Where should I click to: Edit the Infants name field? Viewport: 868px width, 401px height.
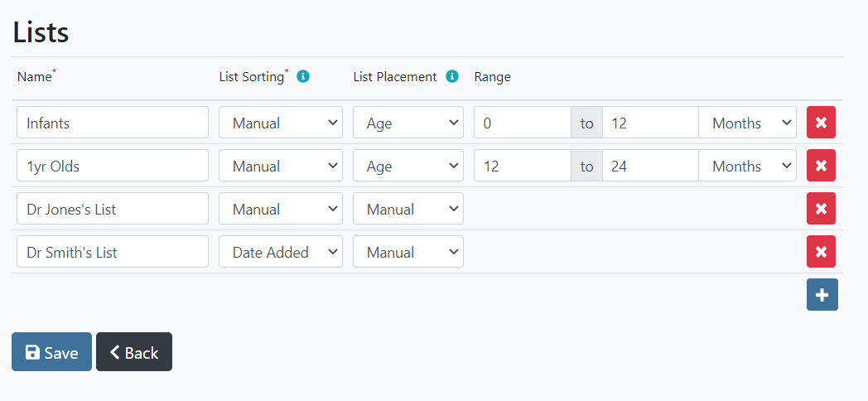click(112, 123)
